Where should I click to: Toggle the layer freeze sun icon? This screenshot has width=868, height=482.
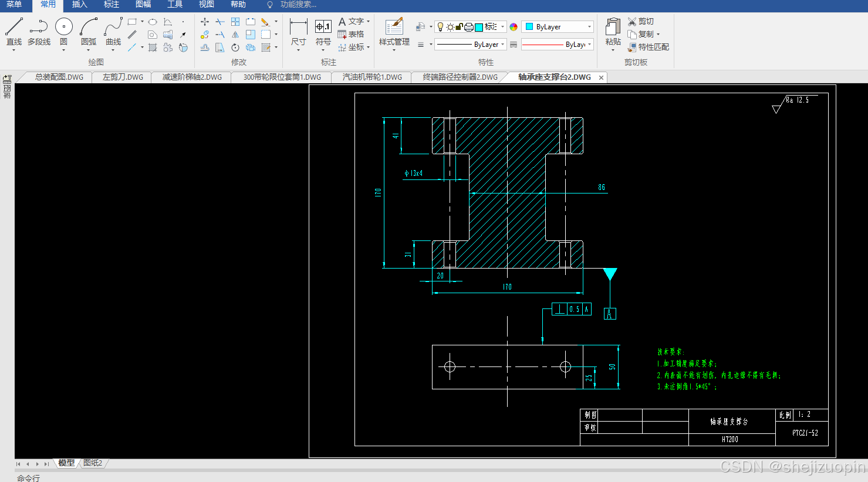pos(450,27)
